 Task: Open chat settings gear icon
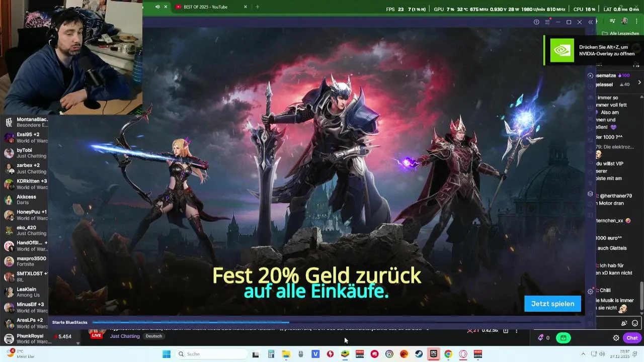pos(616,338)
